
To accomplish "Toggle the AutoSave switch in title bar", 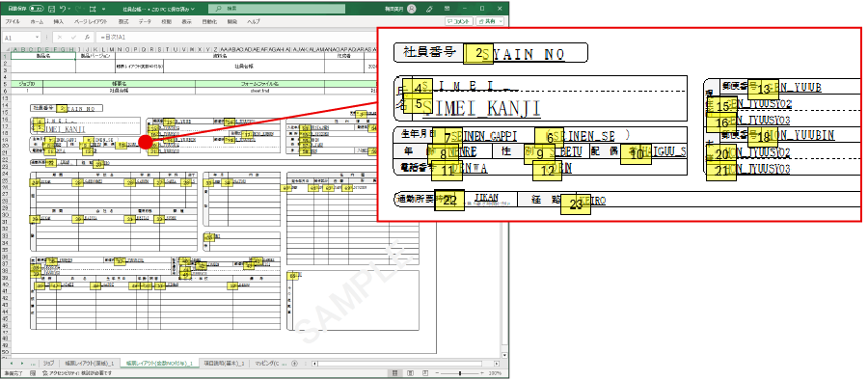I will (x=36, y=9).
